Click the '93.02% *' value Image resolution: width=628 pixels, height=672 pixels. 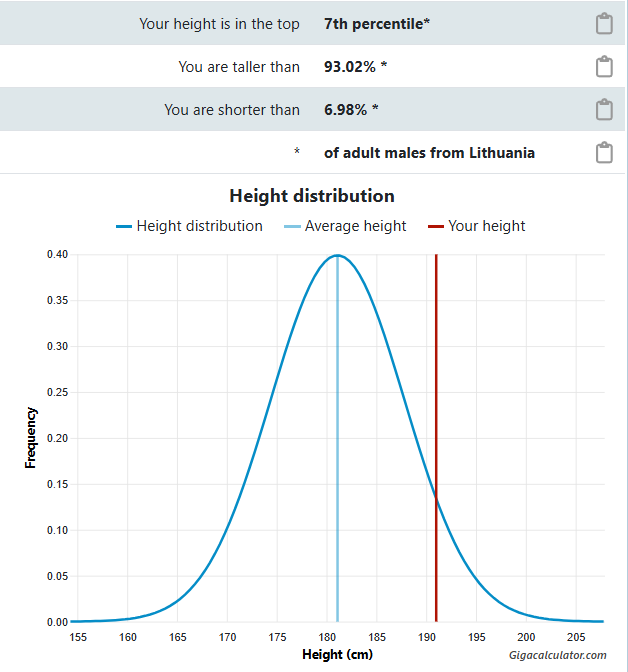[x=355, y=67]
